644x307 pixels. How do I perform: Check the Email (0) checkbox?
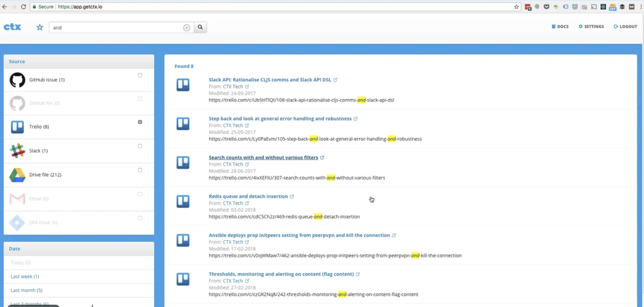140,194
